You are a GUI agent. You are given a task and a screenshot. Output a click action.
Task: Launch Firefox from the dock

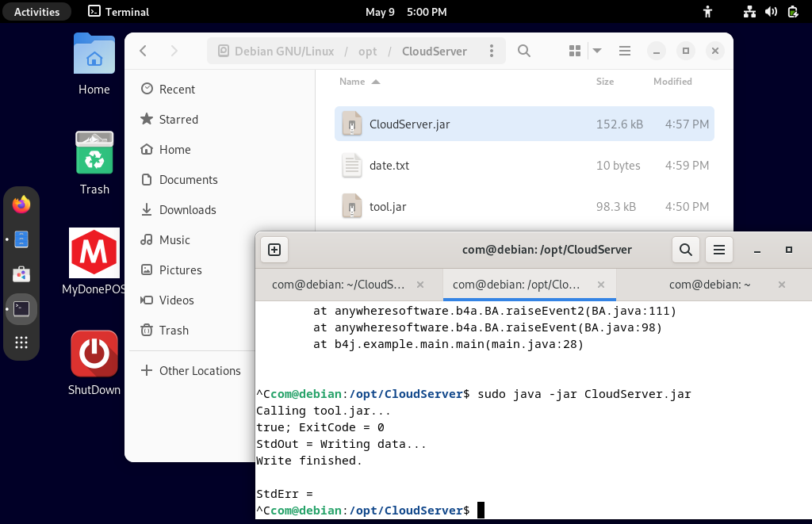21,204
